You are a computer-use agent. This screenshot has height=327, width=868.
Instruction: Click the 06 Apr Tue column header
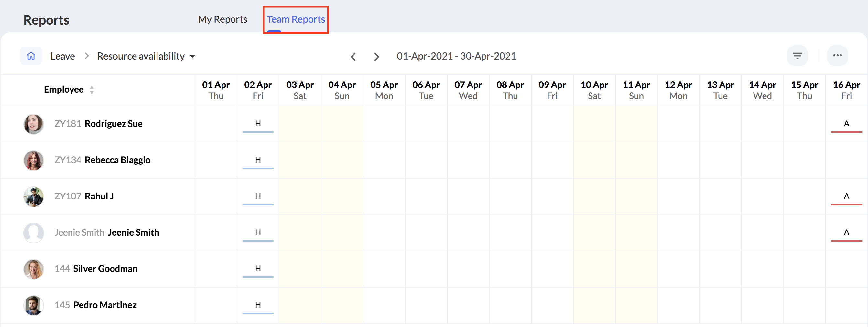pyautogui.click(x=426, y=90)
